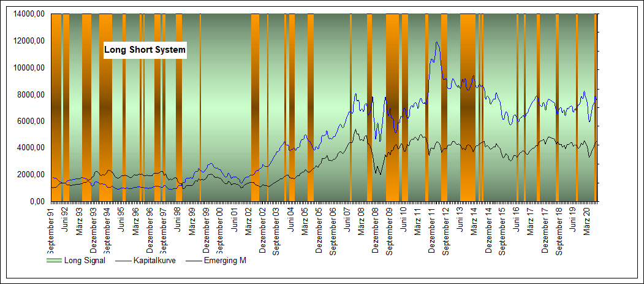Click the 'Juni 16' x-axis label

[515, 218]
